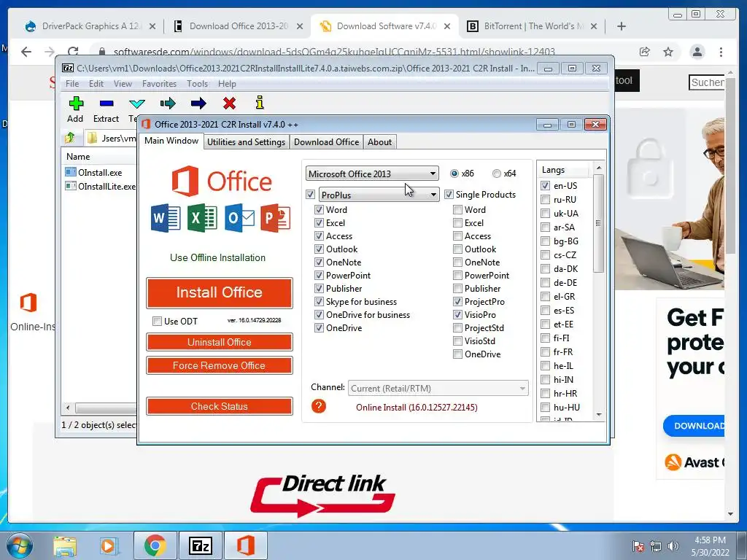Uncheck the VisioPro single product checkbox
This screenshot has width=747, height=560.
(457, 315)
